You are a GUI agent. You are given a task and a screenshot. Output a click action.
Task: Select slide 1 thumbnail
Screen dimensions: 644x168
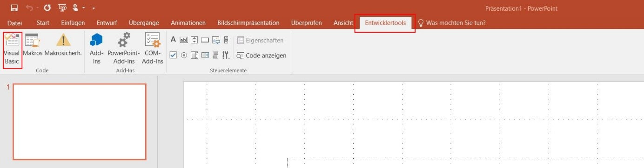click(x=80, y=122)
